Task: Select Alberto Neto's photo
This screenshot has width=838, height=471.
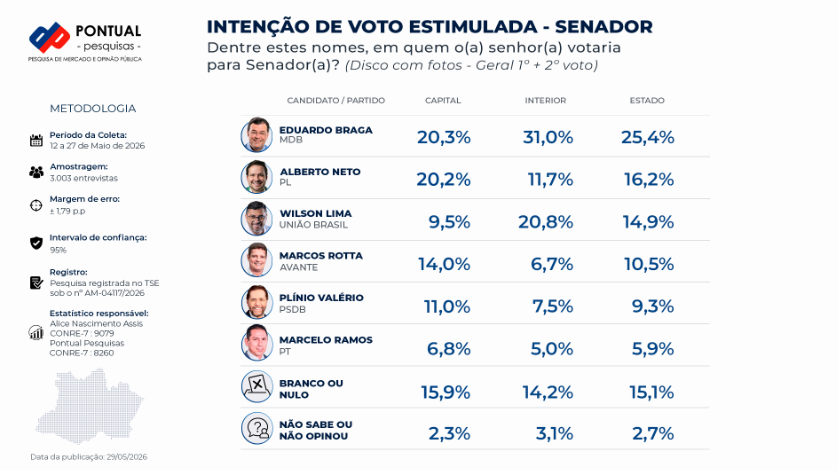Action: coord(257,177)
